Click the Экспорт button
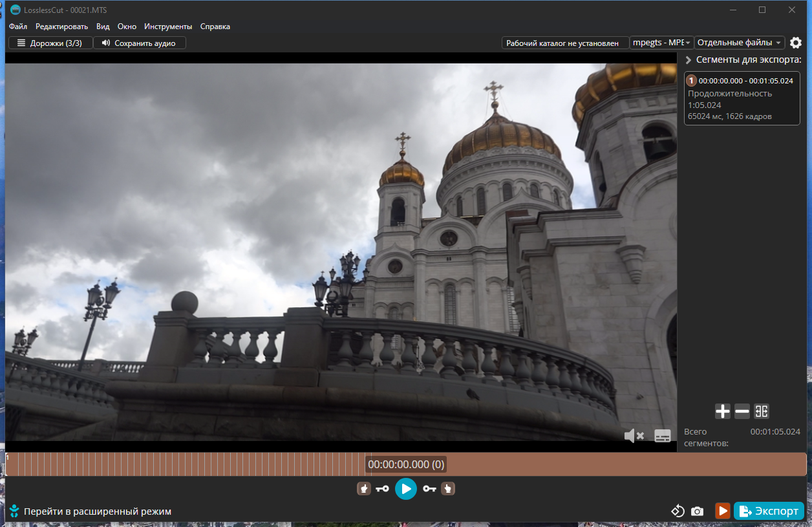 coord(769,511)
